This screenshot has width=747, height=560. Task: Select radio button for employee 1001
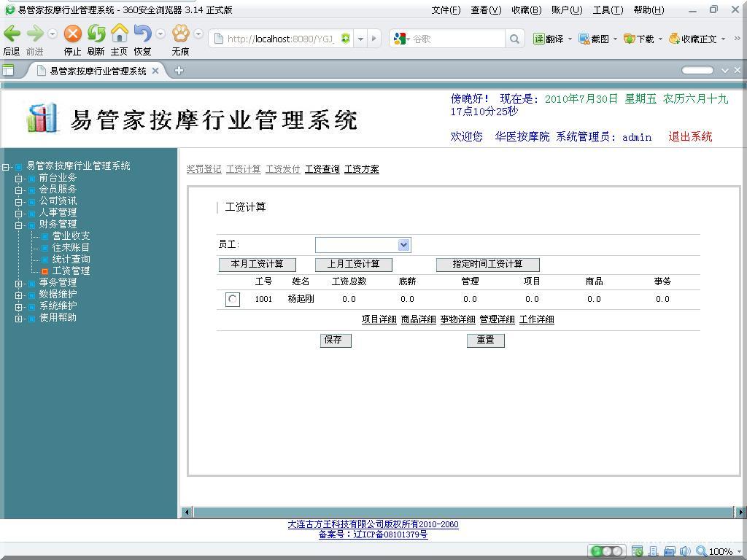point(232,300)
